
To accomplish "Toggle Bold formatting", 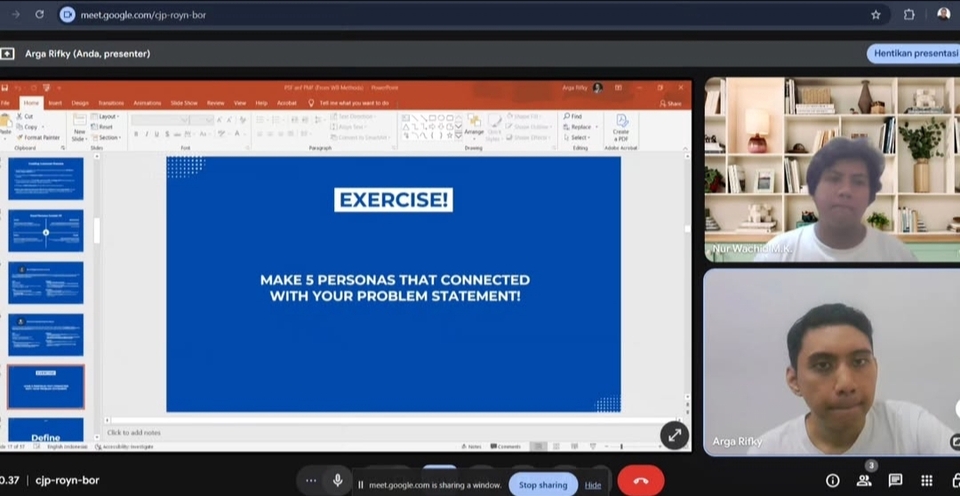I will tap(136, 134).
